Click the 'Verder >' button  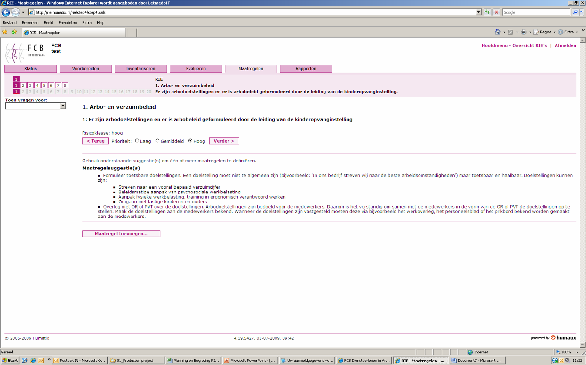coord(223,141)
